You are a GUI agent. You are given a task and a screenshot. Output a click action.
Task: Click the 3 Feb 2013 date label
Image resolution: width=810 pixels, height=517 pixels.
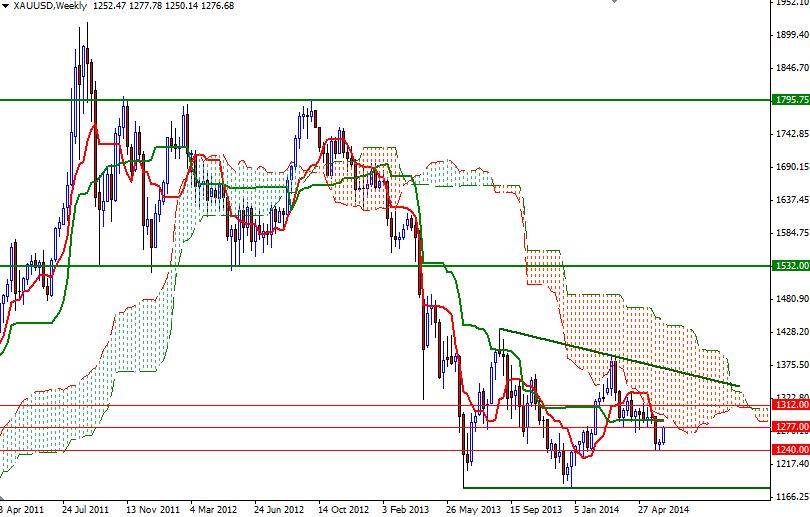pyautogui.click(x=406, y=509)
